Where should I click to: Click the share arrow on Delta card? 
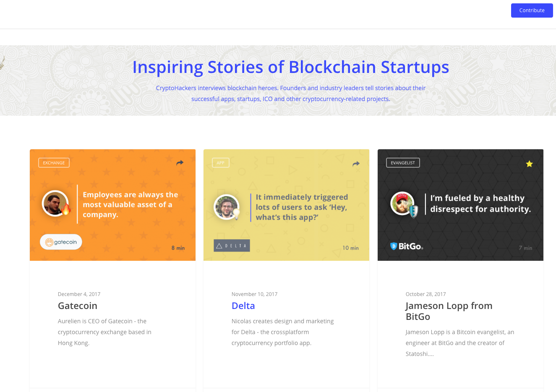pyautogui.click(x=356, y=164)
